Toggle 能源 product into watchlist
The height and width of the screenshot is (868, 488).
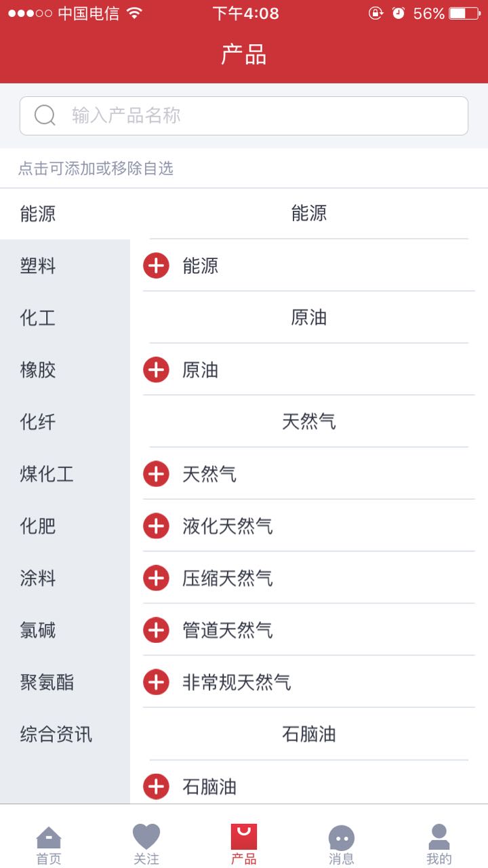156,266
